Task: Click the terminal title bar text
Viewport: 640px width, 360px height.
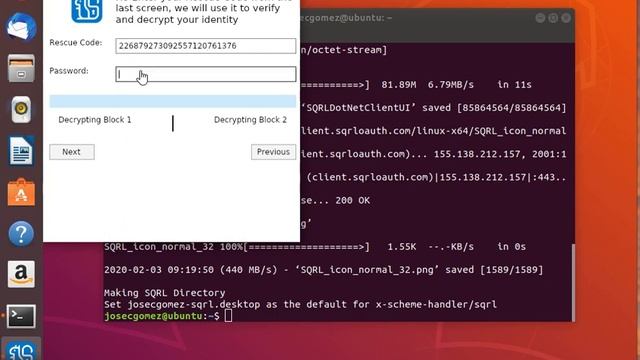Action: coord(346,18)
